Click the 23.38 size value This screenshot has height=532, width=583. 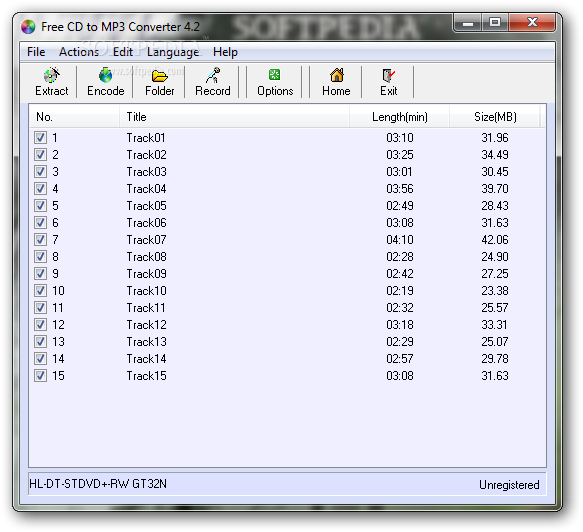495,291
